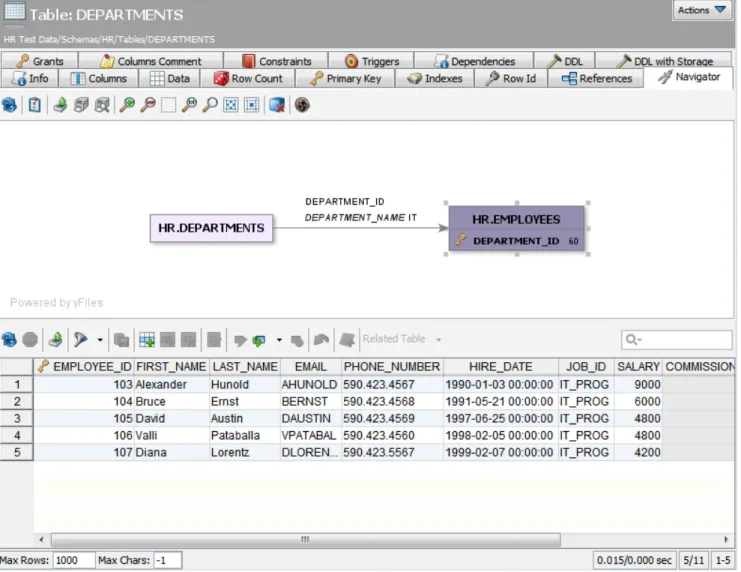Export the grid data using the green arrow
The image size is (741, 572).
tap(56, 340)
